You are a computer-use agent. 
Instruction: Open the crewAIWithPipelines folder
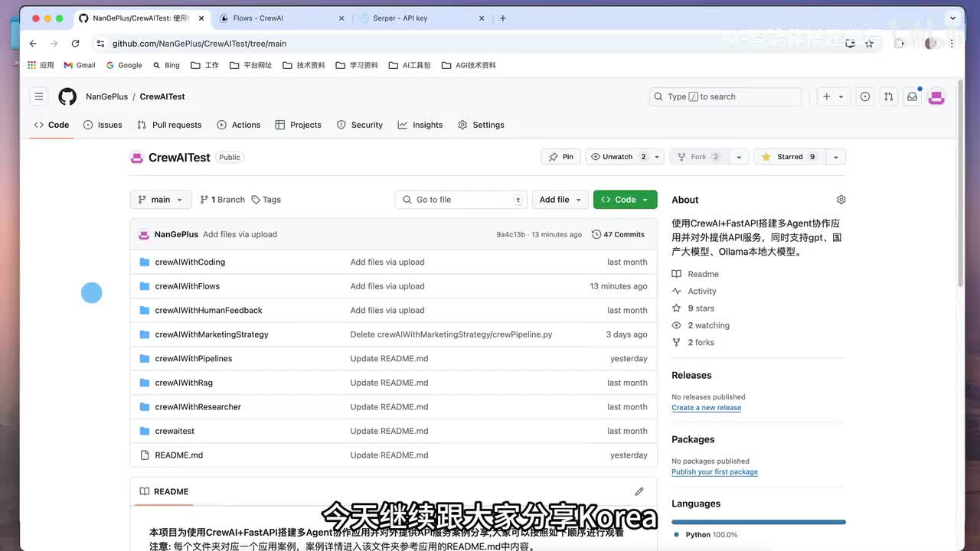[193, 358]
